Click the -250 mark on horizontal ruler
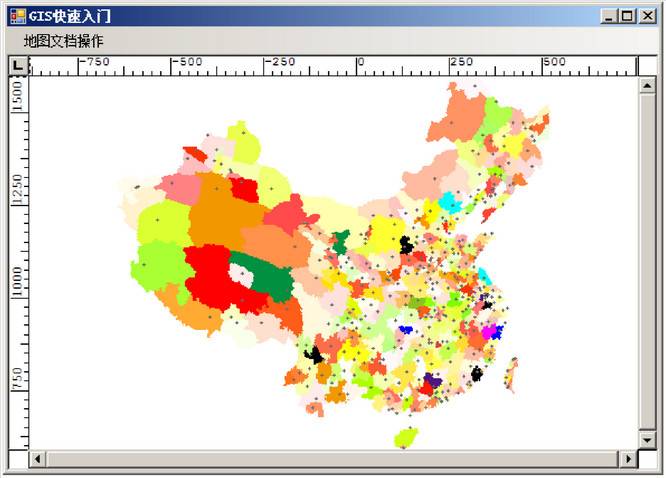666x478 pixels. pos(280,62)
